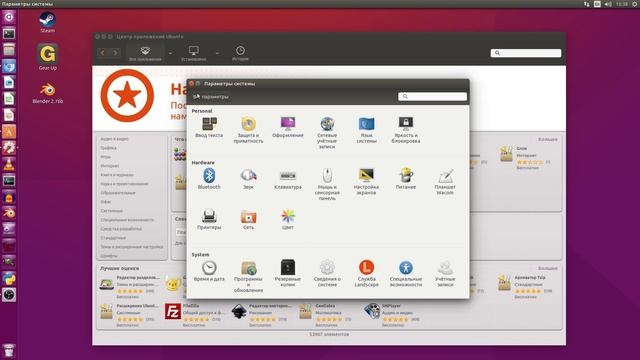Open Сетевые учётные записи (online accounts)
The height and width of the screenshot is (360, 640).
pos(327,132)
